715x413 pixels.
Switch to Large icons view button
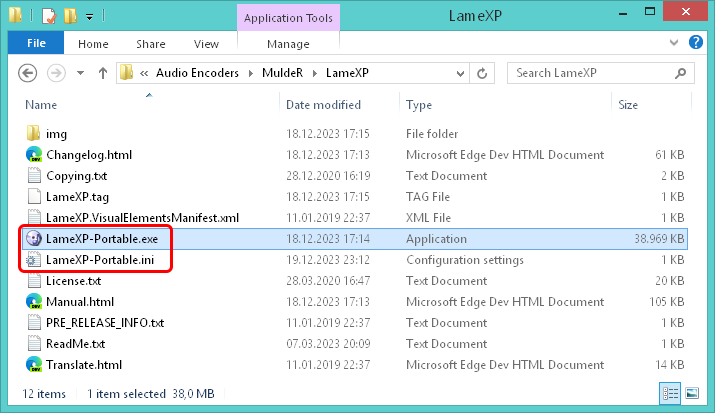[x=692, y=393]
